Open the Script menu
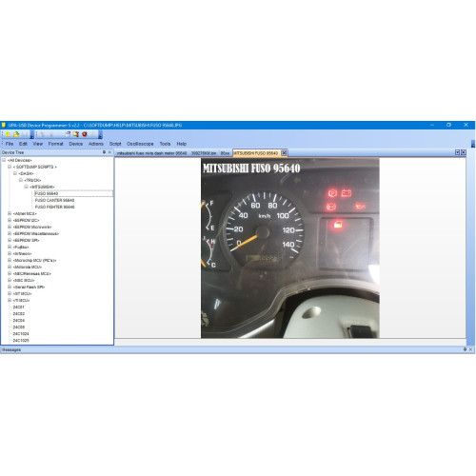The width and height of the screenshot is (476, 476). click(115, 144)
